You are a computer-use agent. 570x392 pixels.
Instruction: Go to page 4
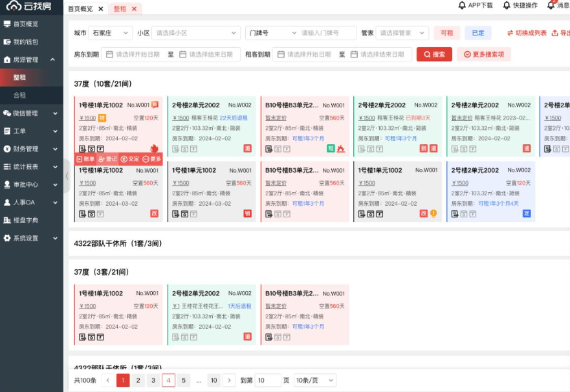168,380
